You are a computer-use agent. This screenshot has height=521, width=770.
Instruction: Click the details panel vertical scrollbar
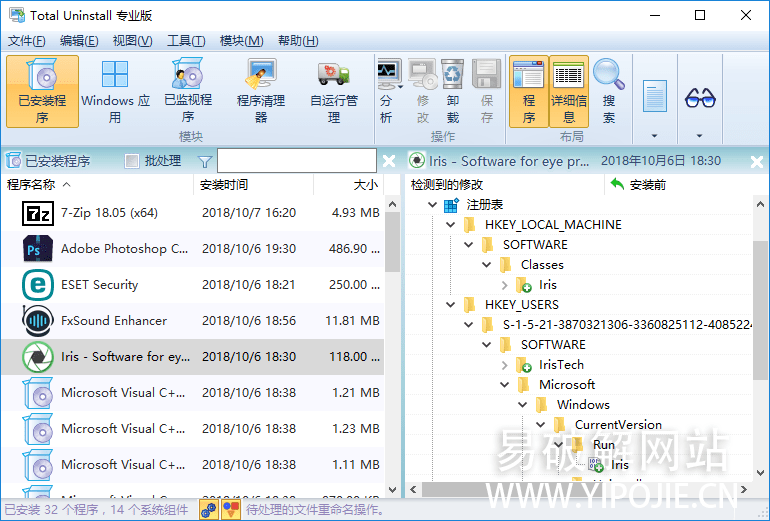pos(760,309)
